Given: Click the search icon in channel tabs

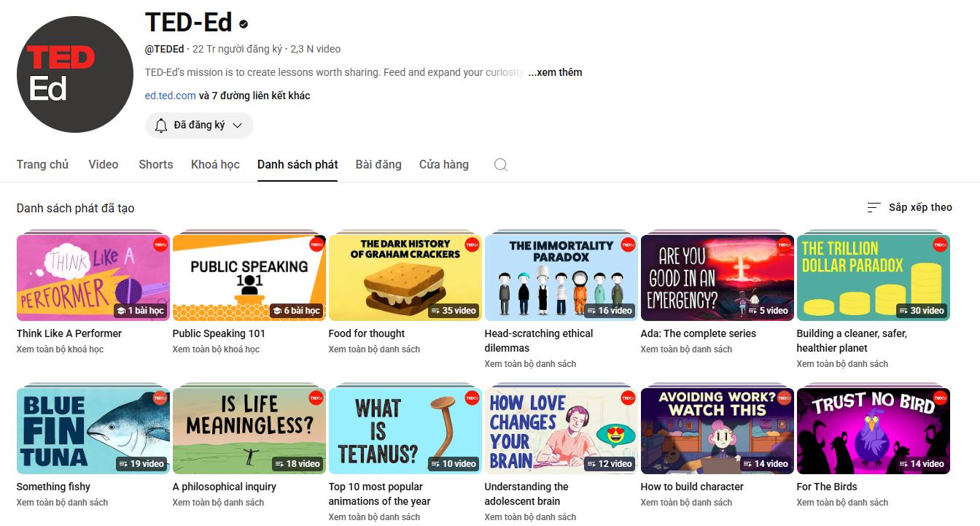Looking at the screenshot, I should 500,165.
